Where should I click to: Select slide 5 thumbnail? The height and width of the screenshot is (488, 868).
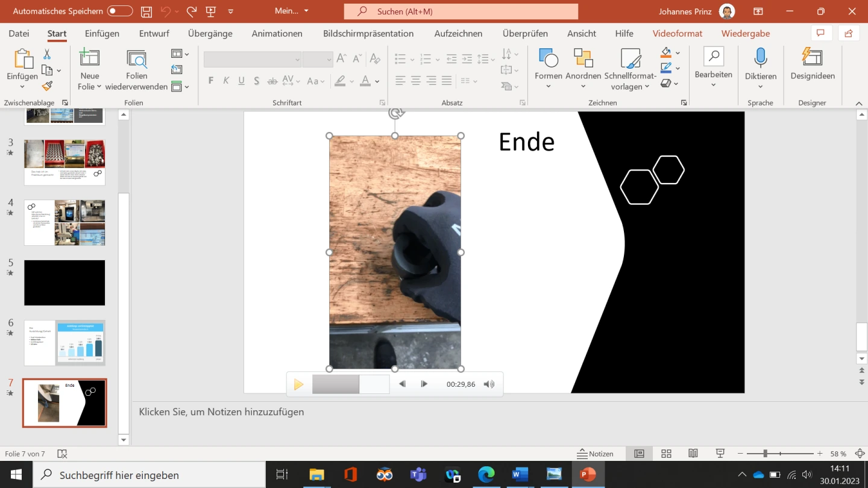click(x=64, y=283)
